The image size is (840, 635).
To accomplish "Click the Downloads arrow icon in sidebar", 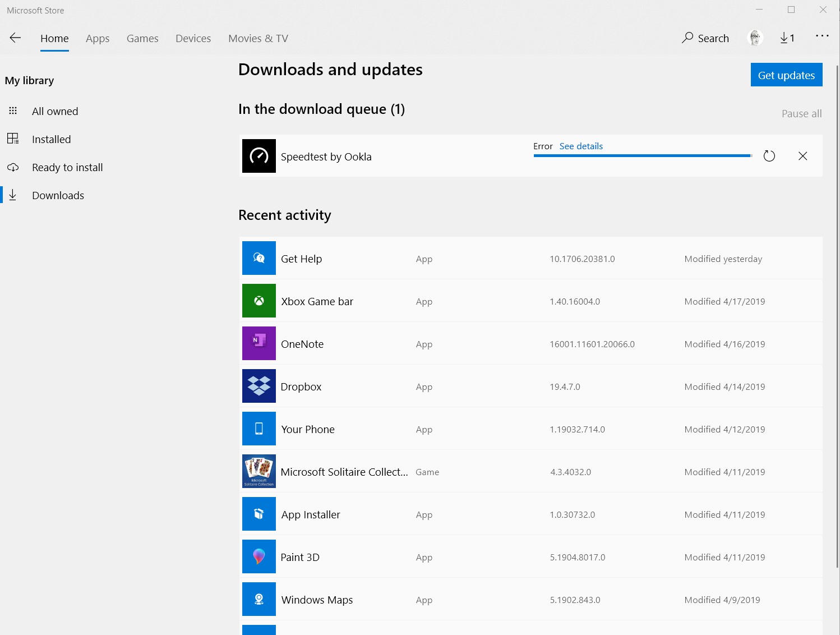I will point(13,195).
